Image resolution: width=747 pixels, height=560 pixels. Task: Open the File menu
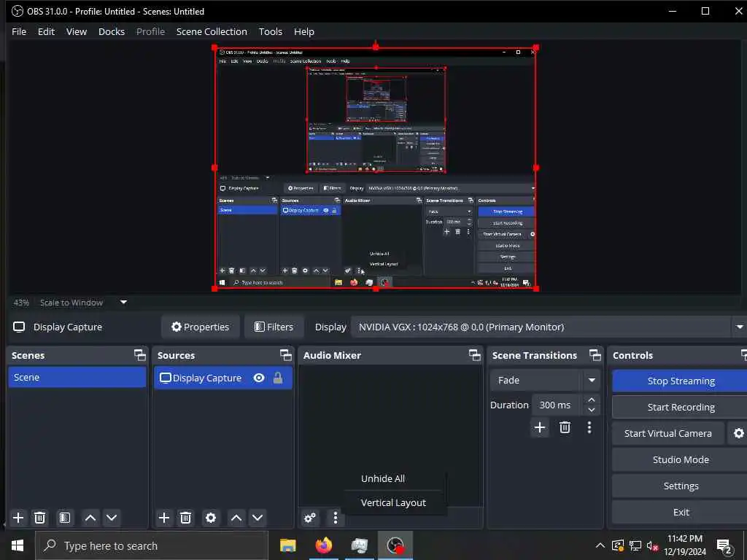click(19, 31)
